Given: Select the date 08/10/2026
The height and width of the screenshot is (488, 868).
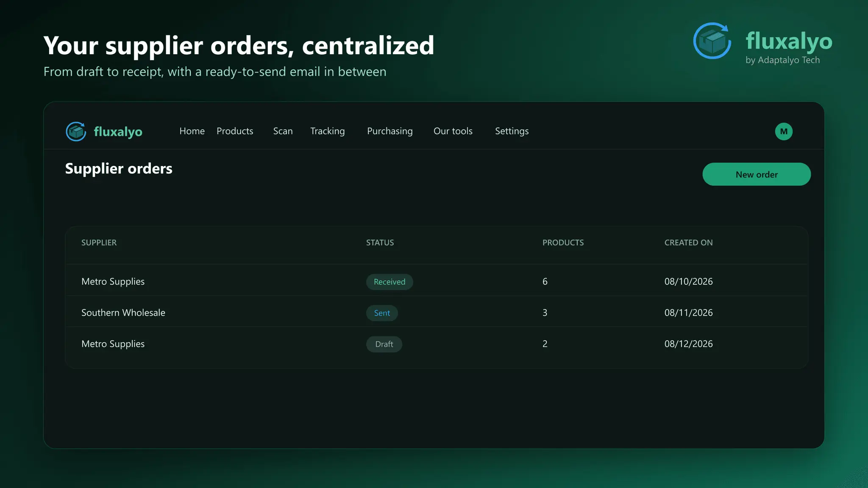Looking at the screenshot, I should point(688,281).
